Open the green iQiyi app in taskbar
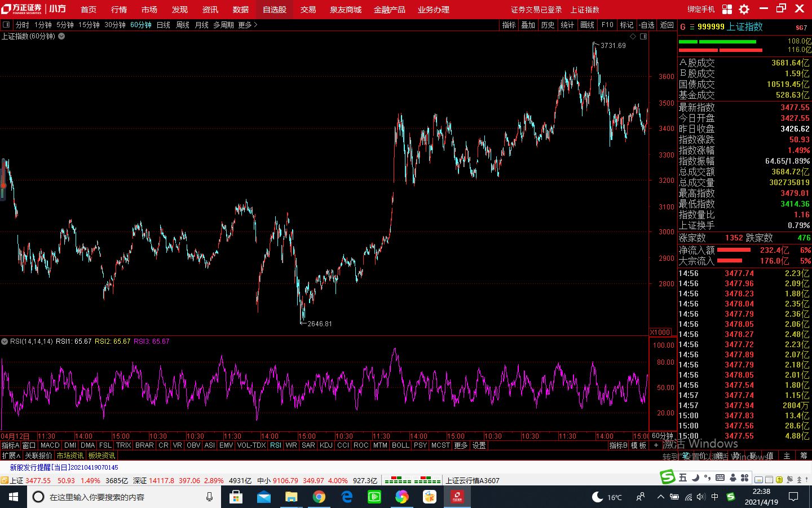The image size is (812, 508). point(374,497)
